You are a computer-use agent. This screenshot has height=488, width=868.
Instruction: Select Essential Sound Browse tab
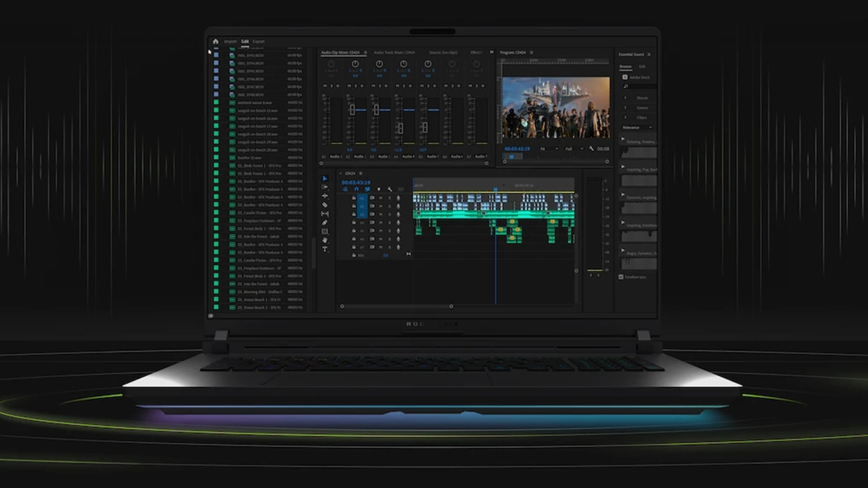626,66
